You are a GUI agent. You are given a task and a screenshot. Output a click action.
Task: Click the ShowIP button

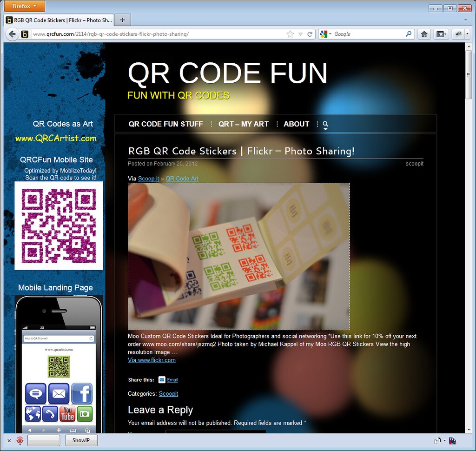(x=81, y=440)
